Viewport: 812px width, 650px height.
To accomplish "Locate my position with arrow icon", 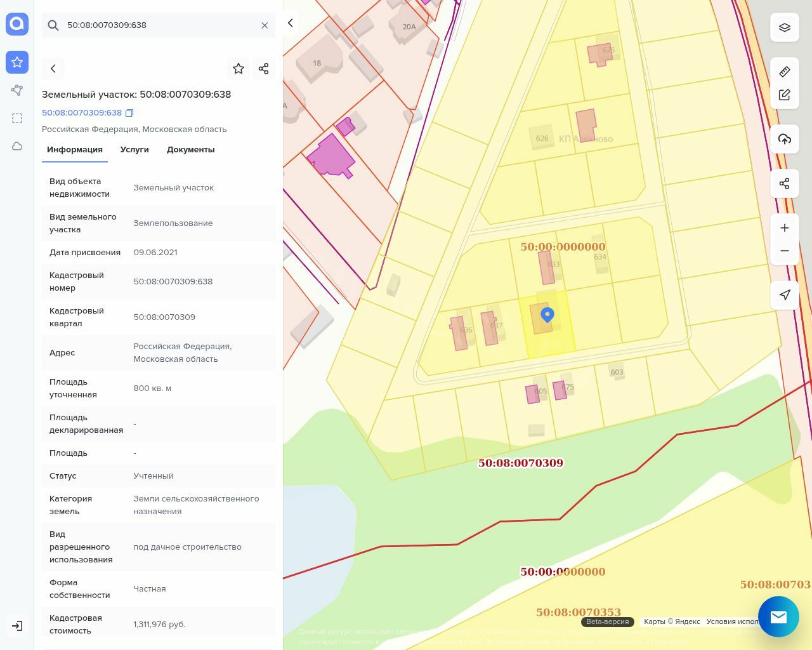I will (x=785, y=295).
